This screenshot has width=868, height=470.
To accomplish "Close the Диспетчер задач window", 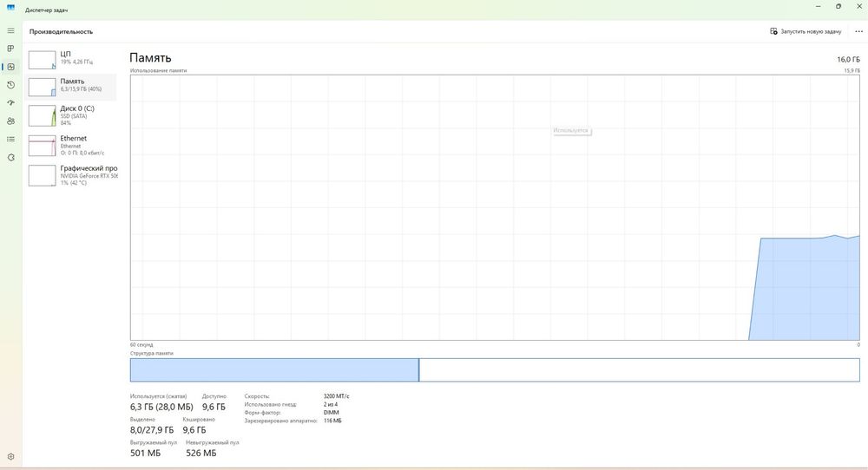I will pos(859,6).
